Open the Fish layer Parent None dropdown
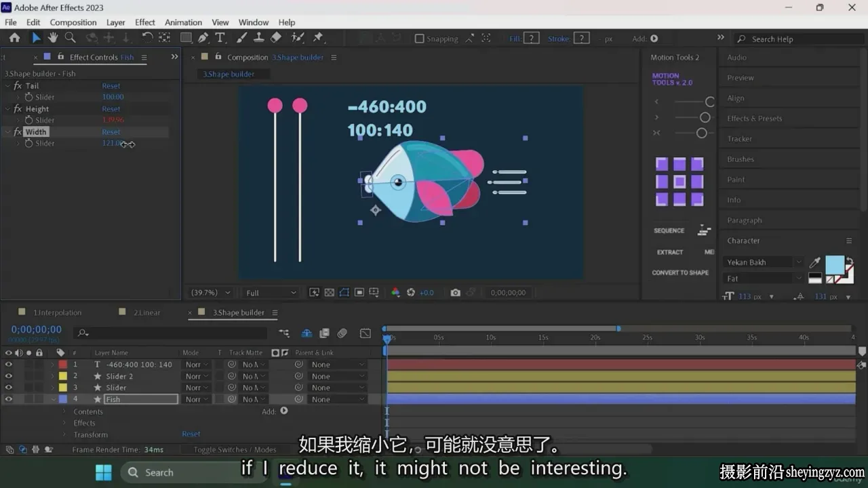868x488 pixels. (338, 400)
